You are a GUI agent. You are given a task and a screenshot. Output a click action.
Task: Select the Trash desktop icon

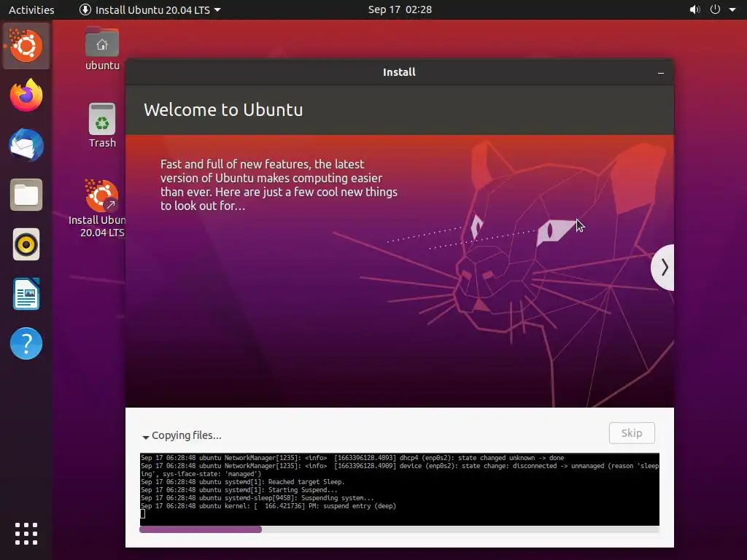[x=102, y=125]
